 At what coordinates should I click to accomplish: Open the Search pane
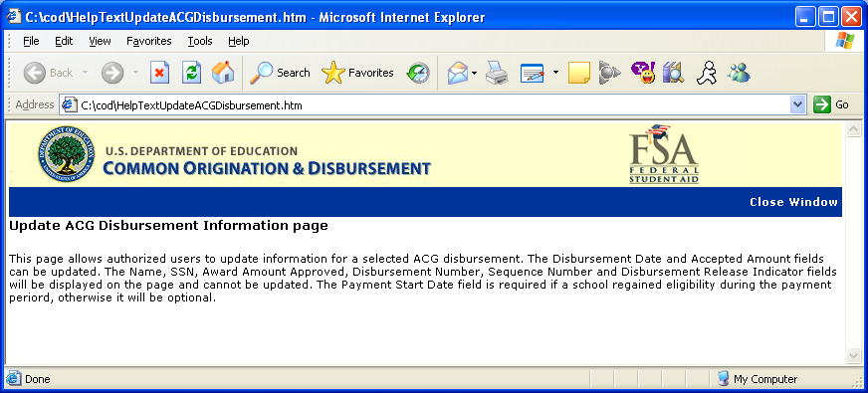click(x=280, y=73)
